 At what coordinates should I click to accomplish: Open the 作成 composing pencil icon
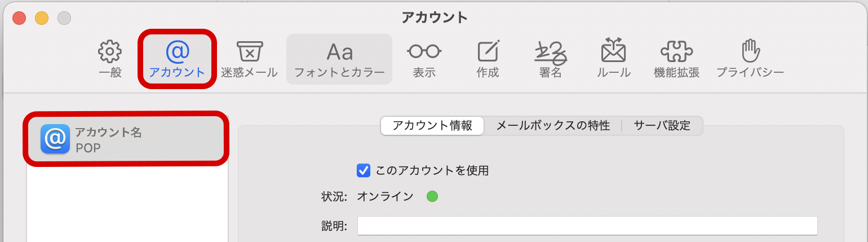click(488, 52)
